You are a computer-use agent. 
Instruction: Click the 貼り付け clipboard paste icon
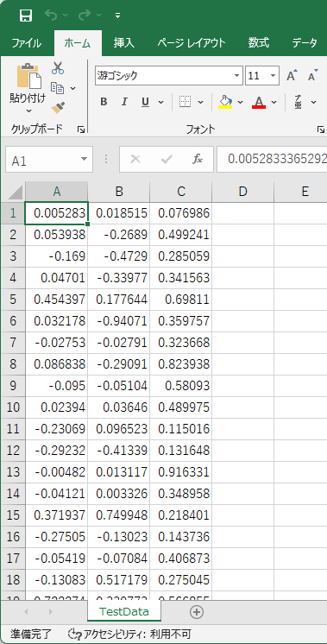[28, 76]
